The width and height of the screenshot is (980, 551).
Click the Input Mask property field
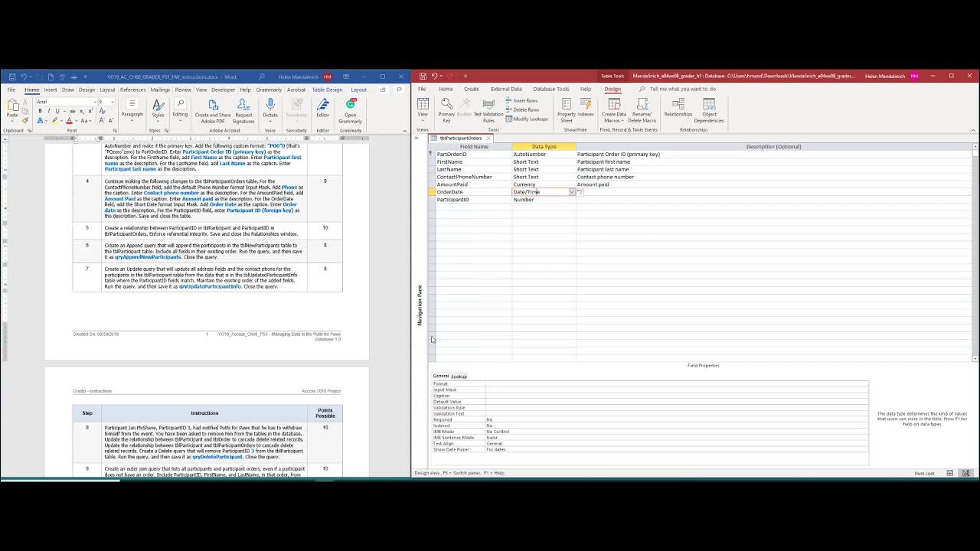[677, 390]
